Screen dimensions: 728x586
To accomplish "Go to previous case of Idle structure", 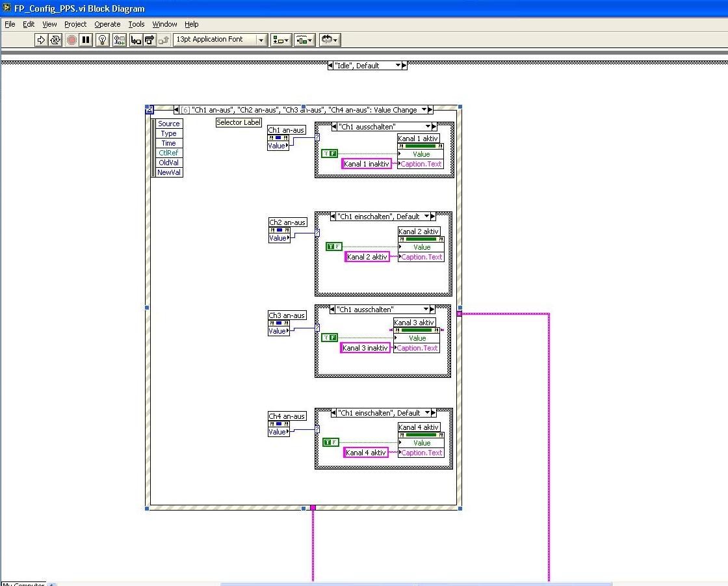I will pyautogui.click(x=330, y=66).
